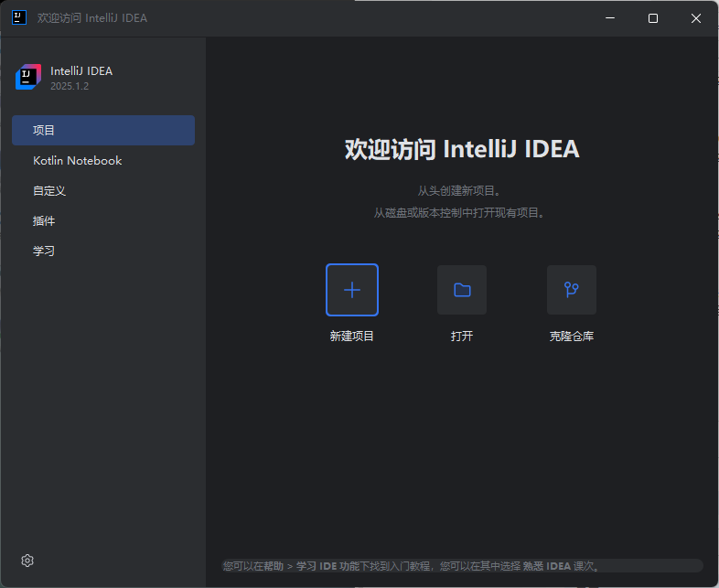Click the text 从磁盘或版本控制中打开现有项目。
Image resolution: width=719 pixels, height=588 pixels.
[x=458, y=213]
